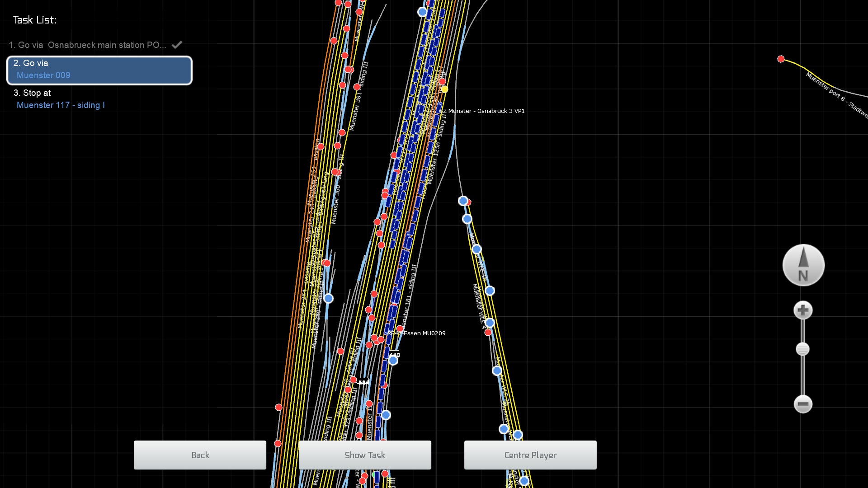Click the yellow signal dot above GZ Münster label
This screenshot has height=488, width=868.
point(444,89)
